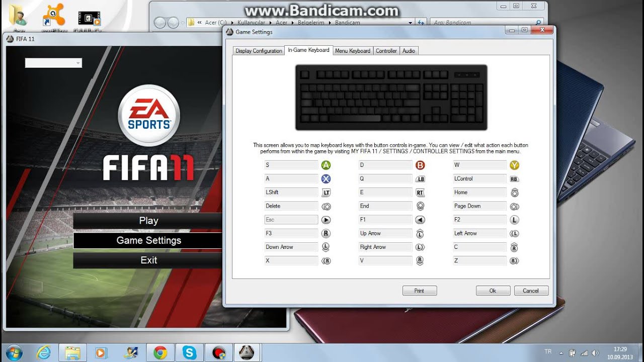Click the key field containing LControl
This screenshot has width=644, height=362.
tap(480, 178)
